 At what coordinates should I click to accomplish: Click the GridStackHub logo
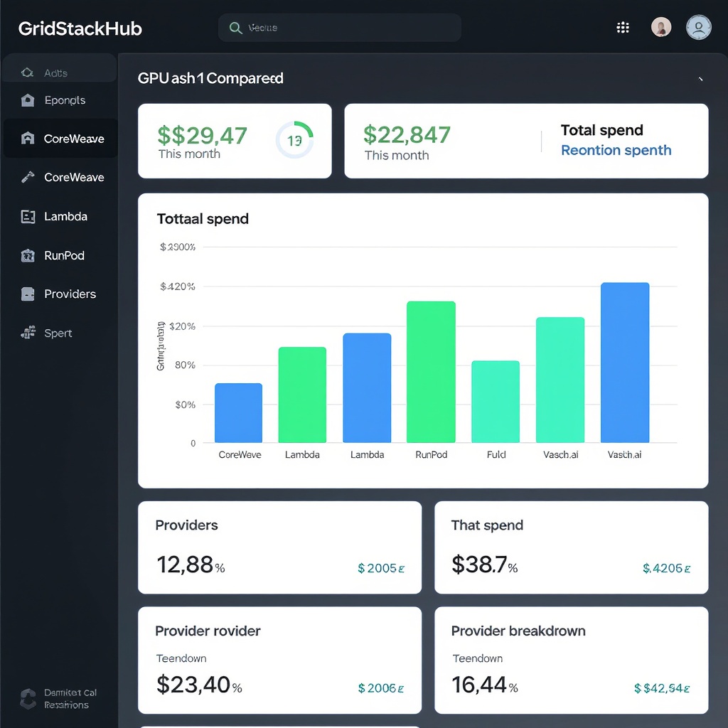pos(80,28)
